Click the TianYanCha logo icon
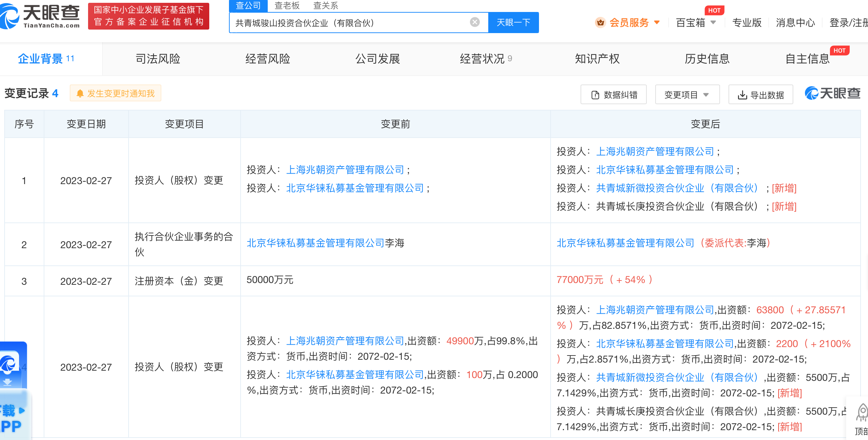 (10, 16)
